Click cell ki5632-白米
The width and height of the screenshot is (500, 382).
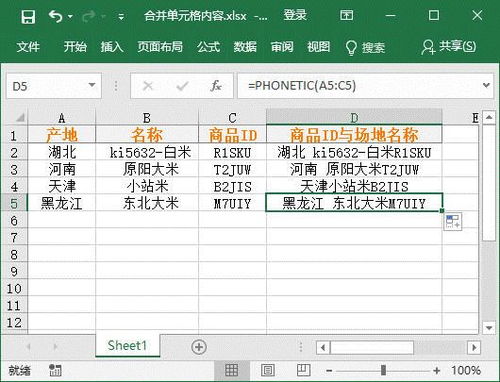point(147,152)
